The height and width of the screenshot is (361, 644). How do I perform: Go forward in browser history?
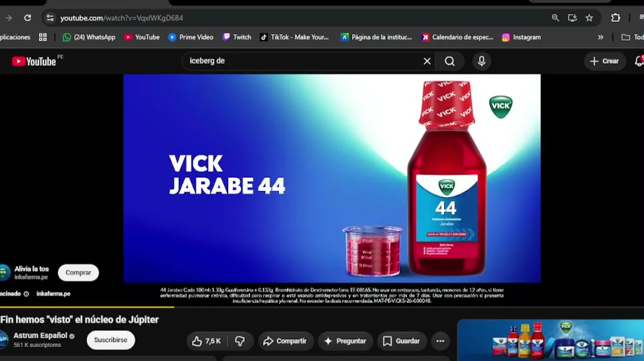point(8,18)
